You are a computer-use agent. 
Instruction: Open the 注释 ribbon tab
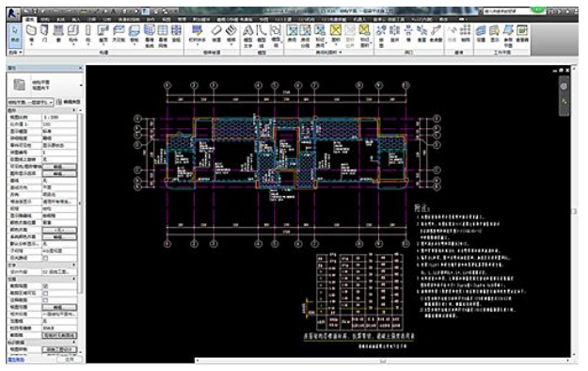(x=91, y=19)
